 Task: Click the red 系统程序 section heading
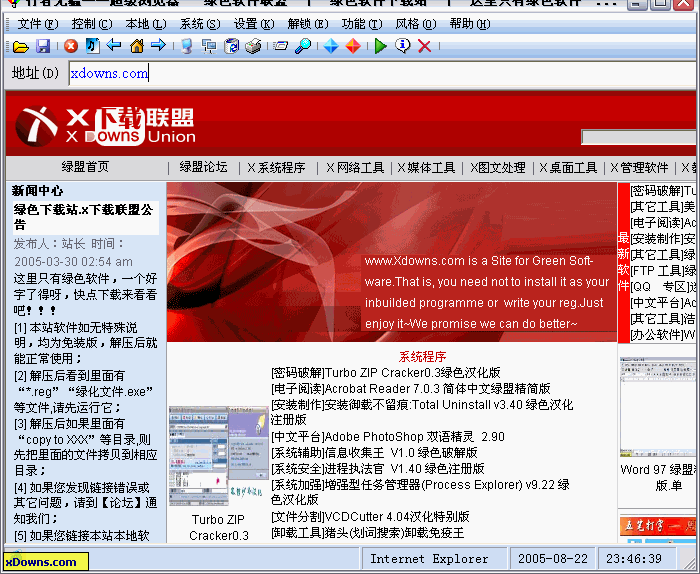(x=422, y=357)
